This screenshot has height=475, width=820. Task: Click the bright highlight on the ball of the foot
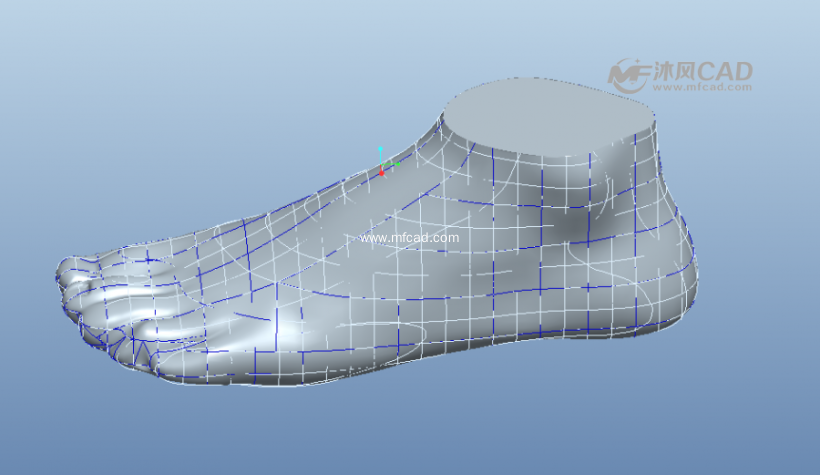click(290, 325)
